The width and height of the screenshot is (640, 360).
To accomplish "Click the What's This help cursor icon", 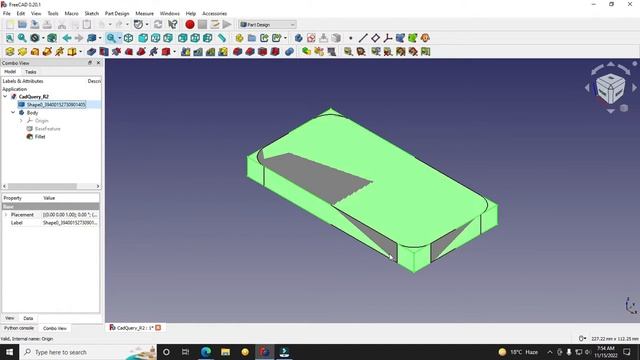I will coord(173,24).
